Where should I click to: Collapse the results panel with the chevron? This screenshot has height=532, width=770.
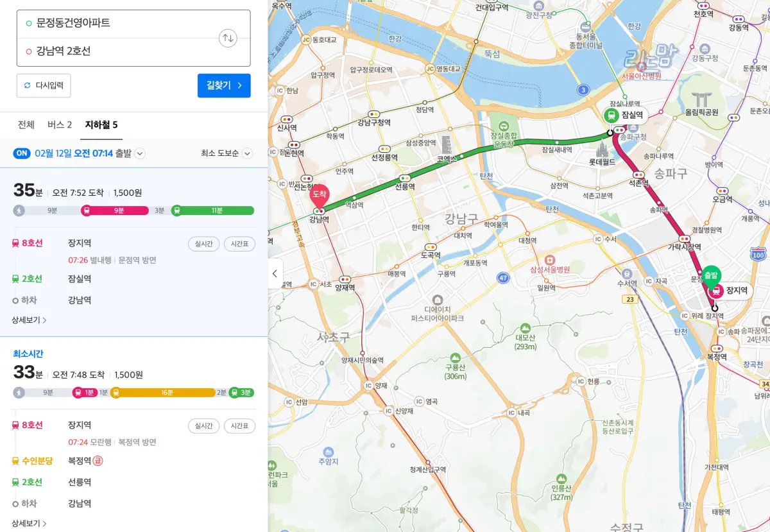tap(275, 273)
